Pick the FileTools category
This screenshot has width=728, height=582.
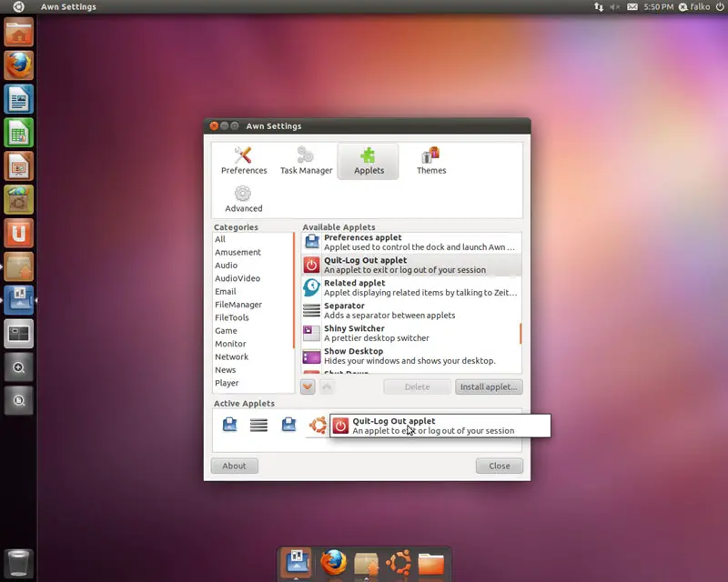coord(253,317)
